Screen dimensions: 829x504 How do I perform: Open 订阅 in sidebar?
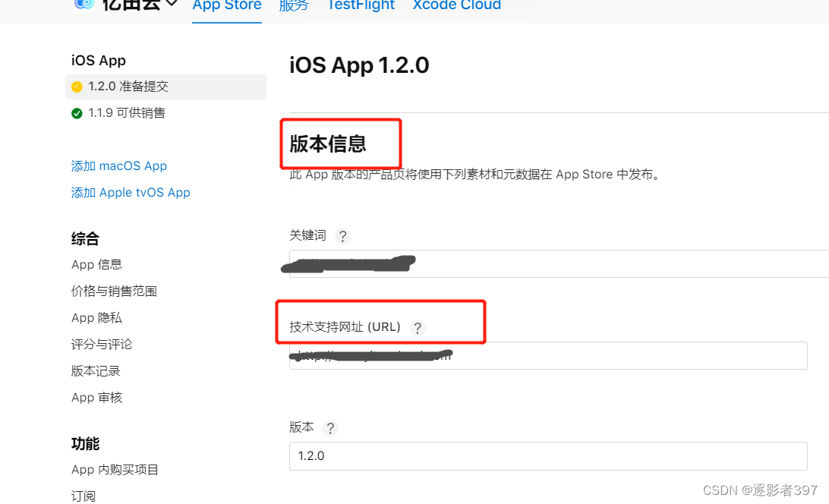[x=84, y=496]
